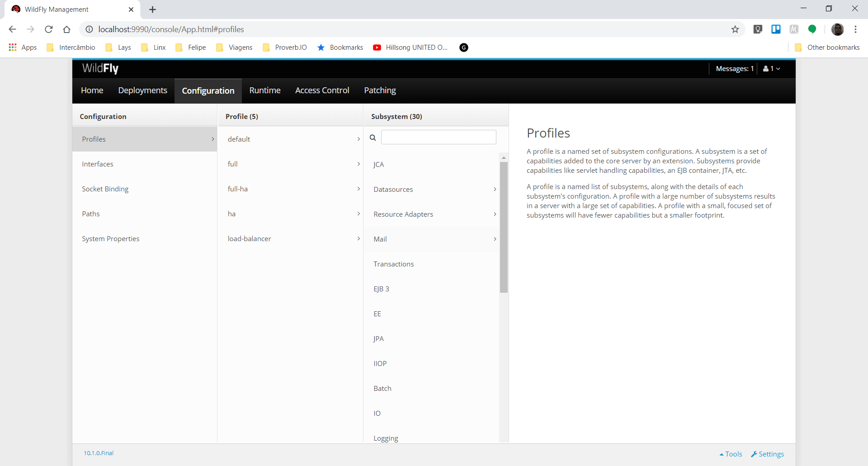This screenshot has height=466, width=868.
Task: Open the Trello extension icon
Action: (x=776, y=29)
